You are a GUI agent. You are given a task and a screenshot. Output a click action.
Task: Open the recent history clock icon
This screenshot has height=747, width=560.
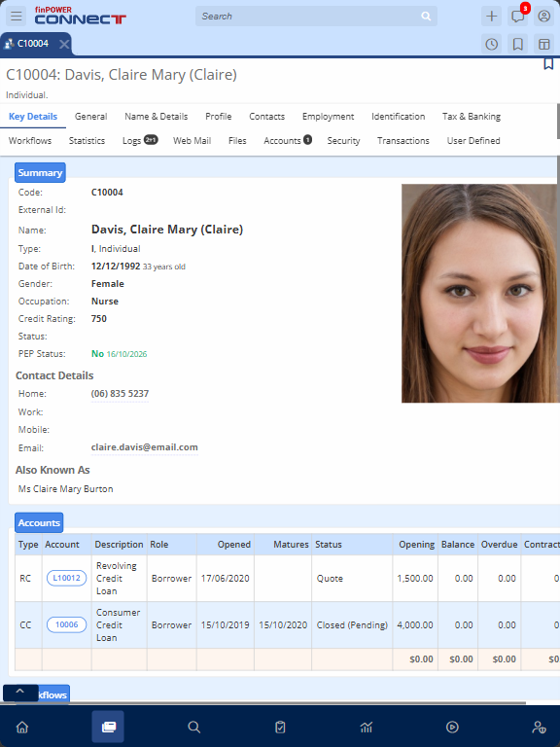coord(491,45)
